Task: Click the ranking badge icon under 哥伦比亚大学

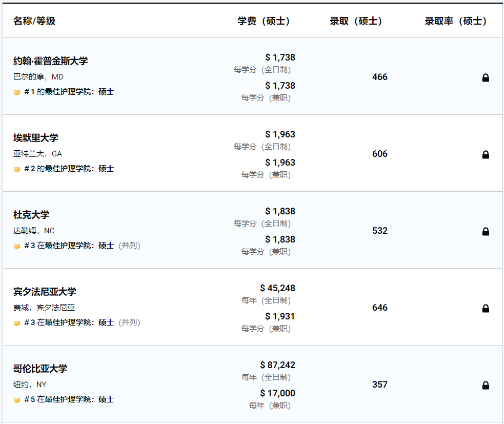Action: click(17, 400)
